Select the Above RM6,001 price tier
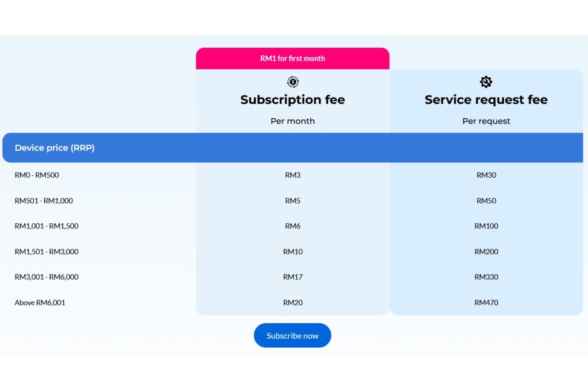Image resolution: width=588 pixels, height=392 pixels. (x=40, y=302)
